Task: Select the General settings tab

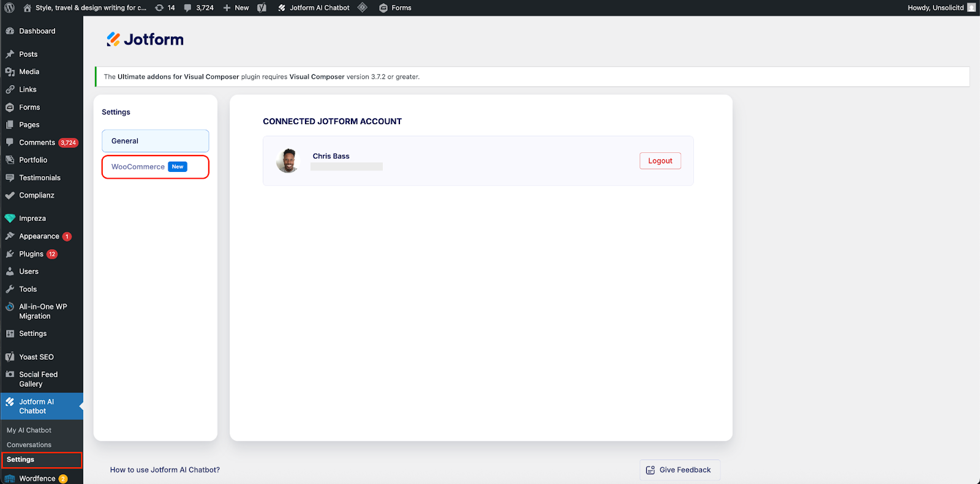Action: tap(155, 141)
